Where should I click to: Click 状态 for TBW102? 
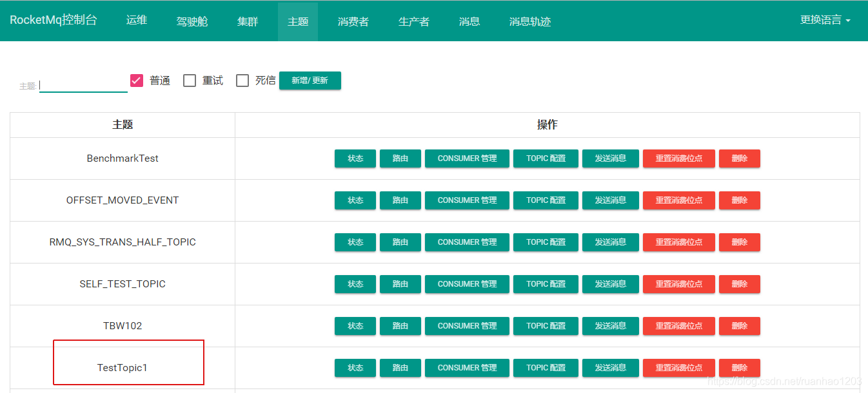(x=355, y=326)
